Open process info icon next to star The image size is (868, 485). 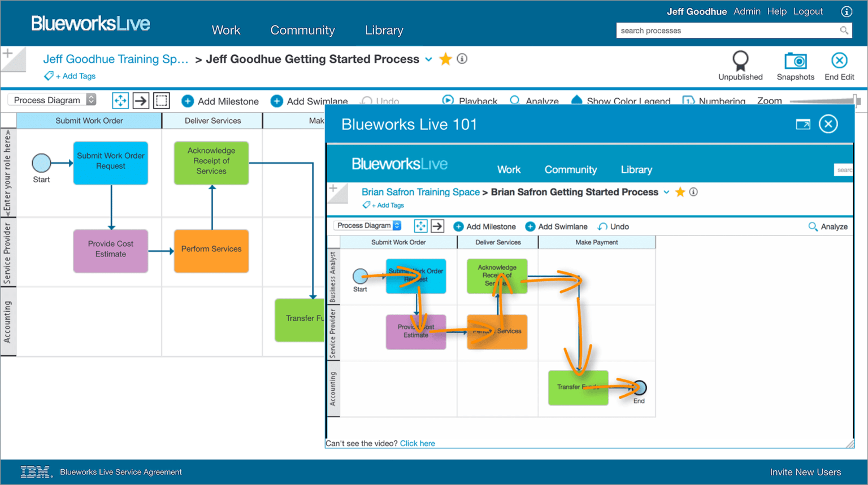tap(462, 59)
